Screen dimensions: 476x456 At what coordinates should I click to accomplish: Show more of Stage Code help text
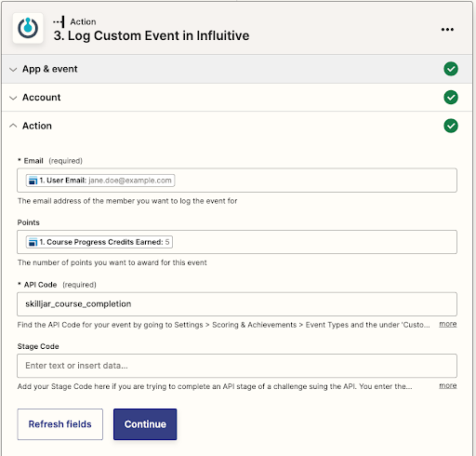448,385
